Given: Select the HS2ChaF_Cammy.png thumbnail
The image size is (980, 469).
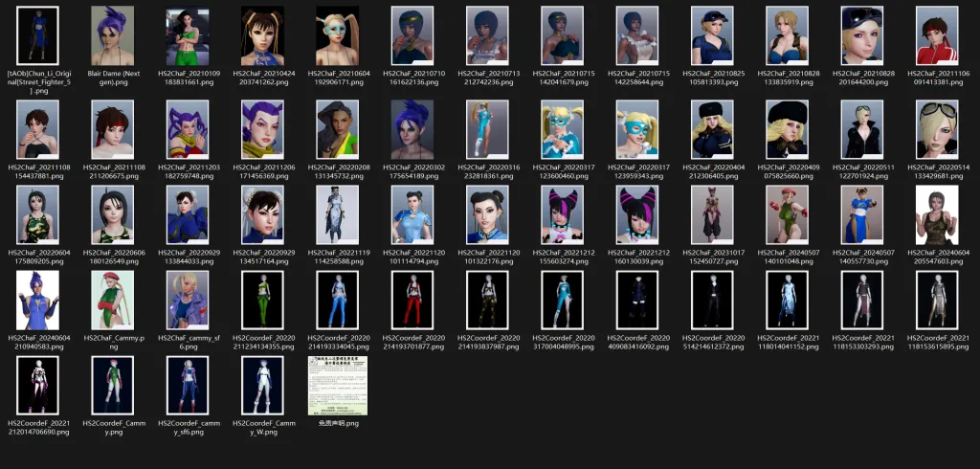Looking at the screenshot, I should point(113,301).
